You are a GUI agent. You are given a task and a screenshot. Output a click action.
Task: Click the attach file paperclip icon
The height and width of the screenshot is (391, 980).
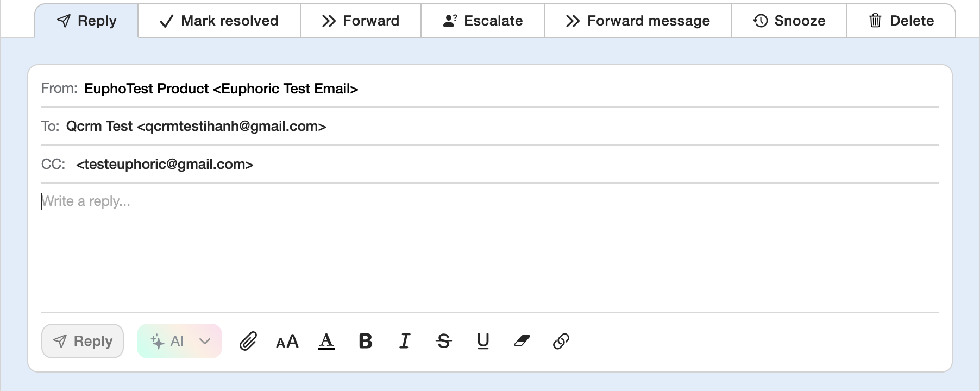click(248, 341)
